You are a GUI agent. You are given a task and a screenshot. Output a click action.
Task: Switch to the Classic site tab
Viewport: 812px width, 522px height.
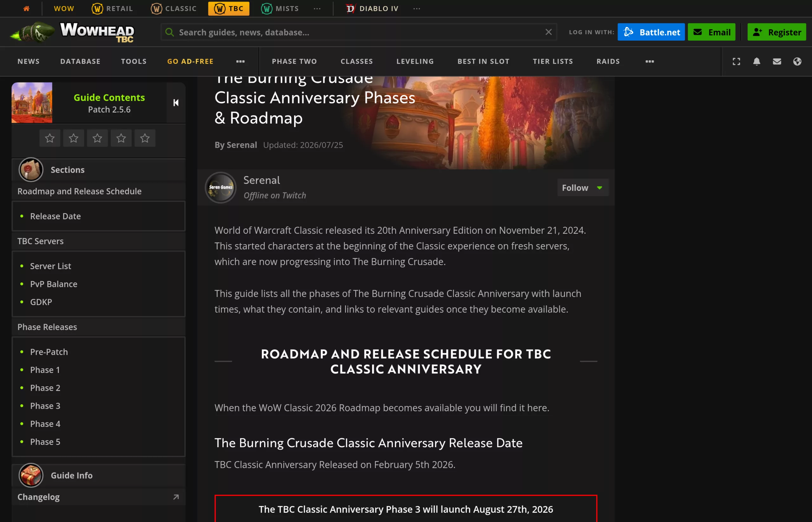point(174,9)
